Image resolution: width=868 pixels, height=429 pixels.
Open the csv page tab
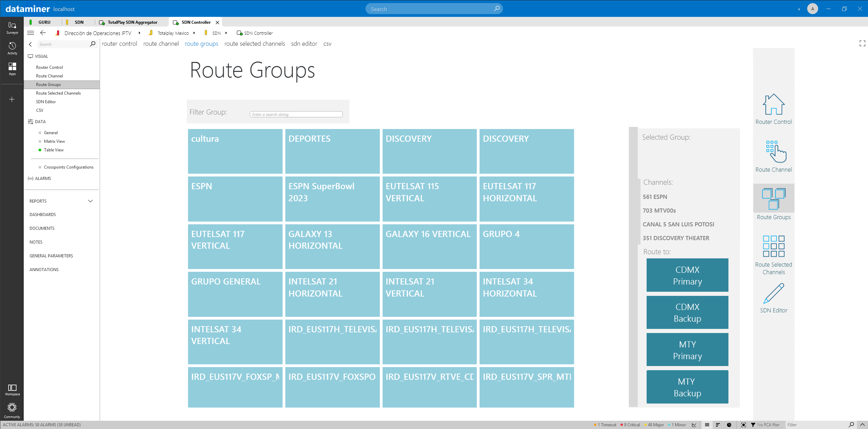tap(327, 44)
